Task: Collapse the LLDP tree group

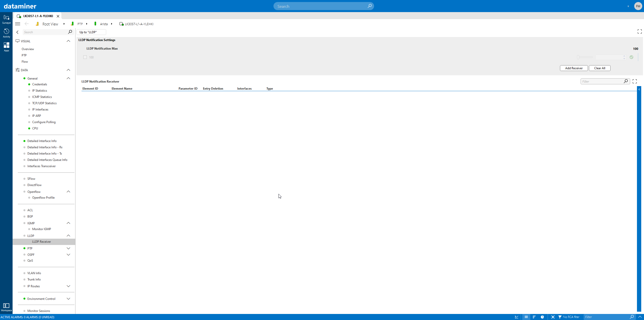Action: 68,236
